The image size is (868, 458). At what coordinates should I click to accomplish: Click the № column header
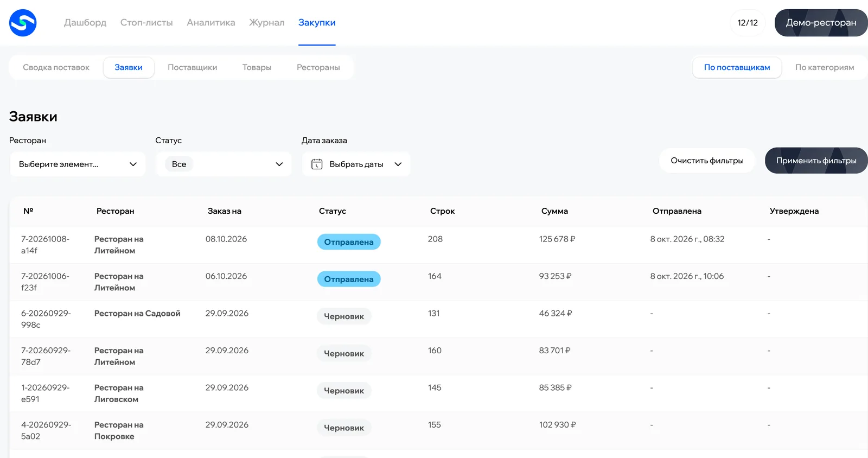[28, 211]
